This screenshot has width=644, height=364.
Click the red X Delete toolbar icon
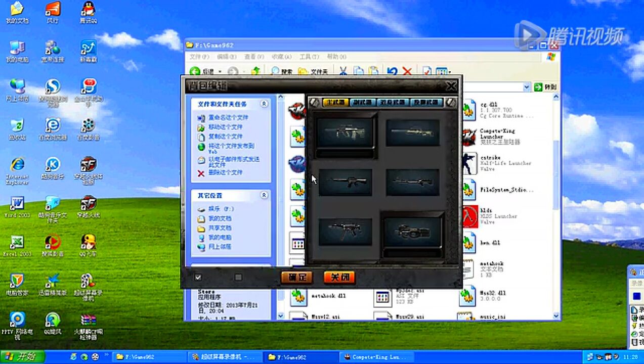(x=407, y=71)
